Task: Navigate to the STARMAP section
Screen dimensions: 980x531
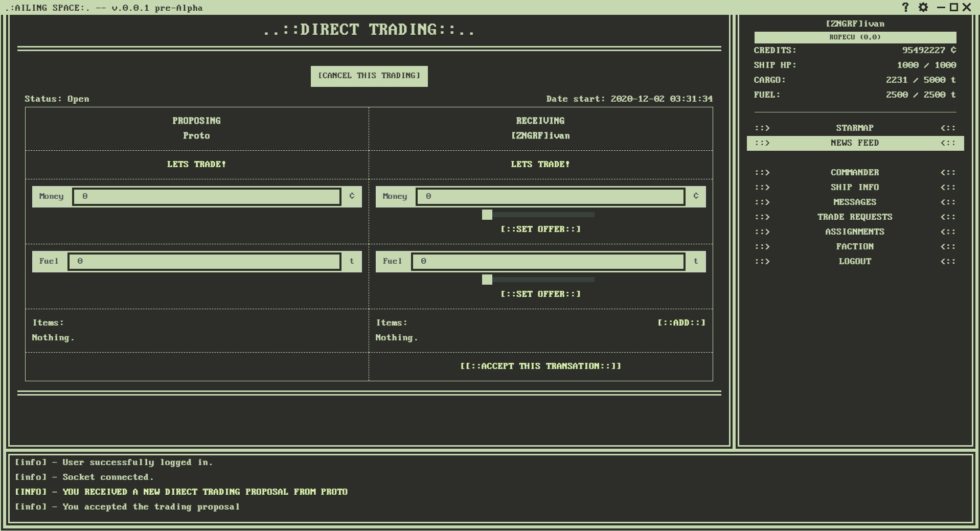Action: pyautogui.click(x=854, y=128)
